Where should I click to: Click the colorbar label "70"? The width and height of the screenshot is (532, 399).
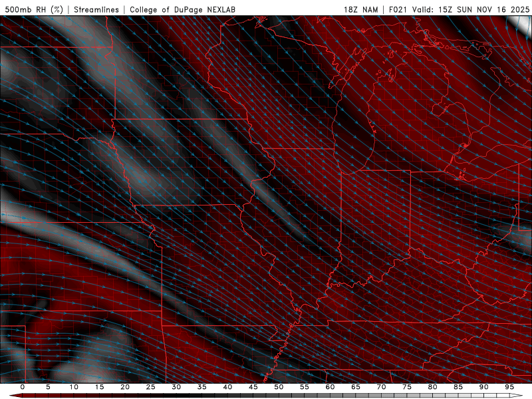tap(381, 387)
